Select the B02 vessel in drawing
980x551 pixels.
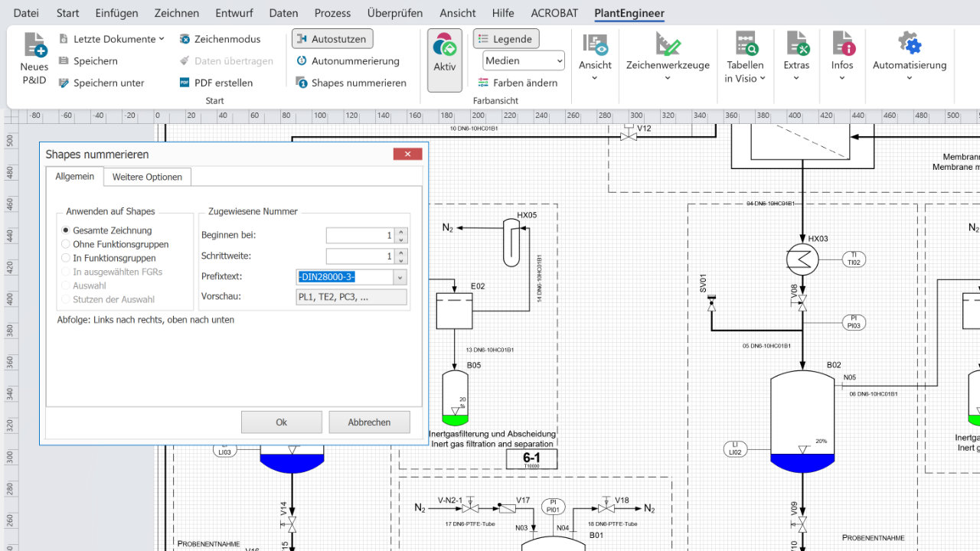pyautogui.click(x=802, y=421)
